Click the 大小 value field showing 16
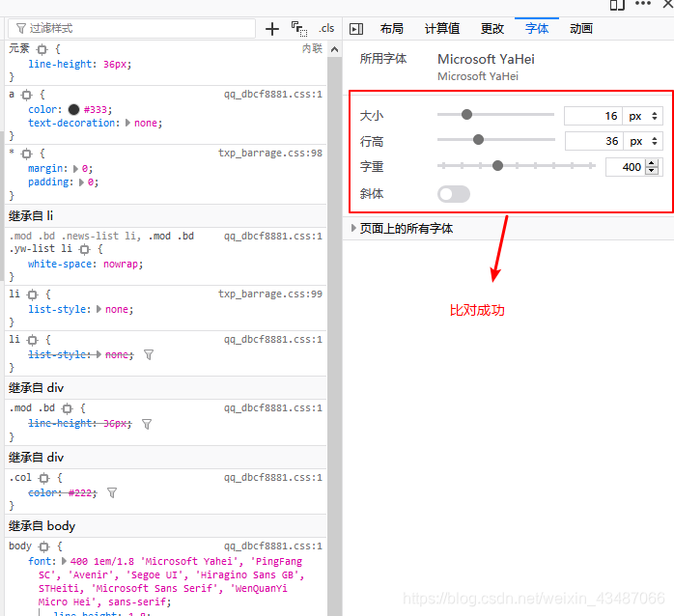The width and height of the screenshot is (674, 616). coord(593,116)
